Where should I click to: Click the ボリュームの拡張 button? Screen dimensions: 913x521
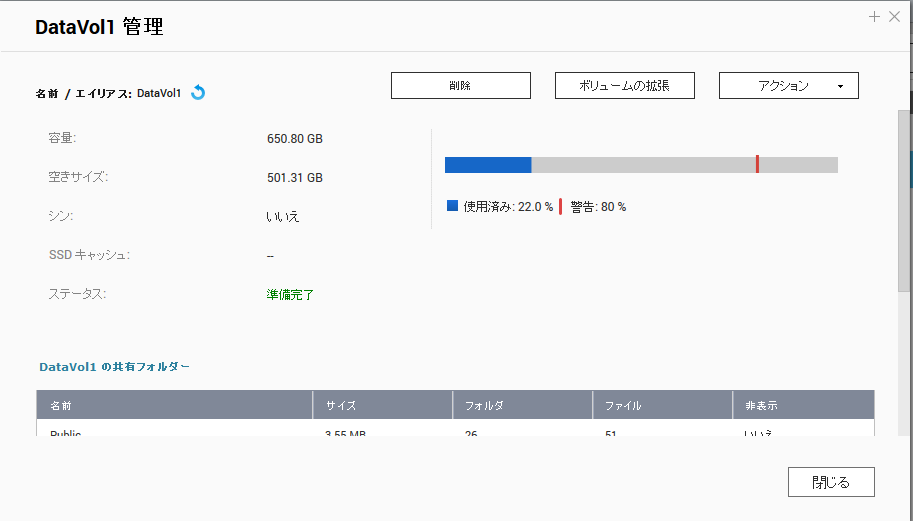click(x=625, y=86)
